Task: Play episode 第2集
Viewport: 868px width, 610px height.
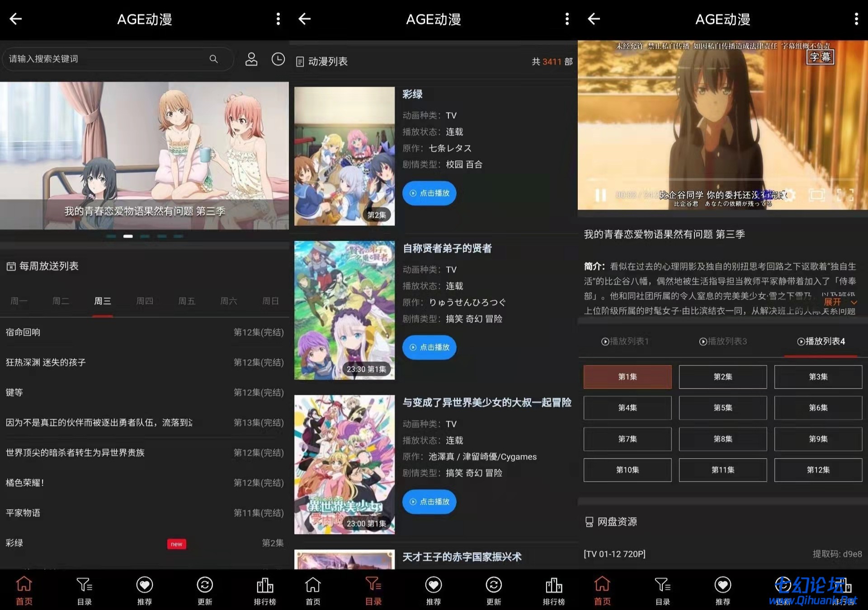Action: coord(723,377)
